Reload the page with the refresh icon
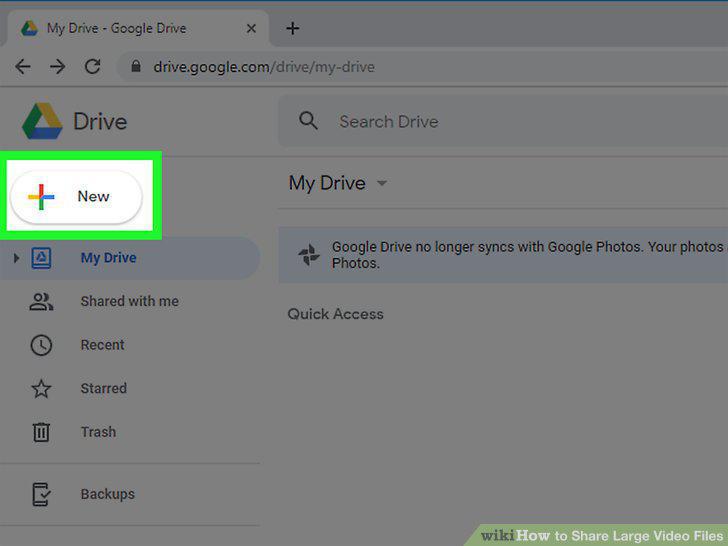Viewport: 728px width, 546px height. pyautogui.click(x=93, y=67)
